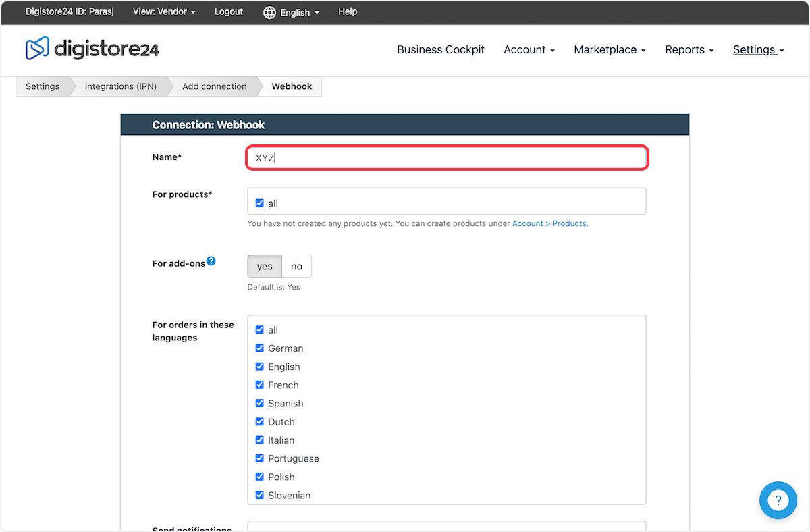The height and width of the screenshot is (532, 810).
Task: Toggle the Italian language checkbox
Action: click(x=260, y=440)
